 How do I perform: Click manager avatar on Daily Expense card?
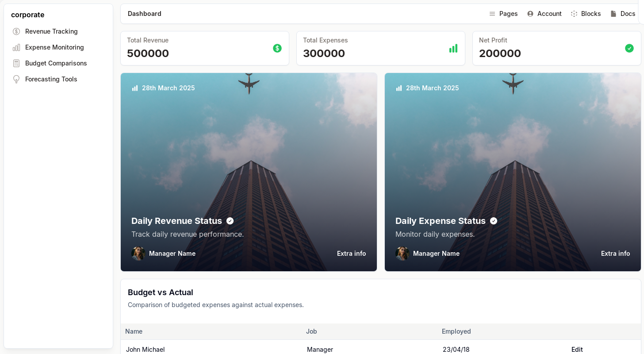(x=402, y=254)
